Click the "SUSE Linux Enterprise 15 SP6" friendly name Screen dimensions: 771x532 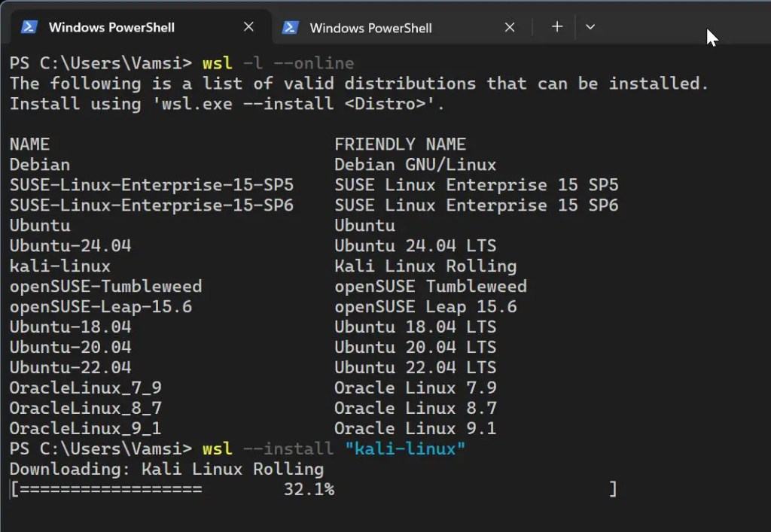[476, 205]
